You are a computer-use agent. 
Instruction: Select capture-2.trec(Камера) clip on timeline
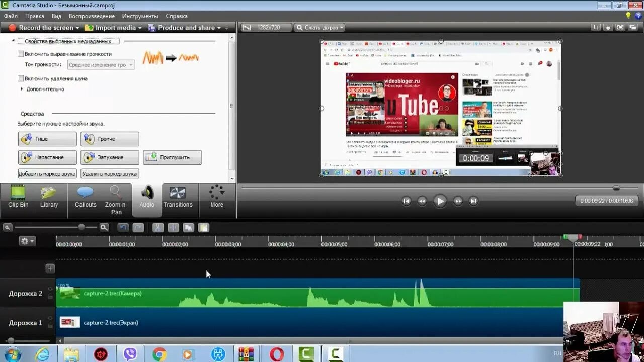pyautogui.click(x=317, y=293)
